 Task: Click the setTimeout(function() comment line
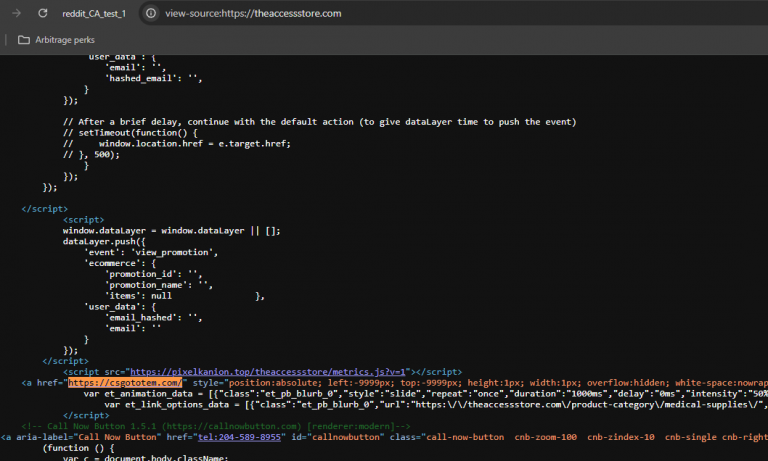[130, 133]
